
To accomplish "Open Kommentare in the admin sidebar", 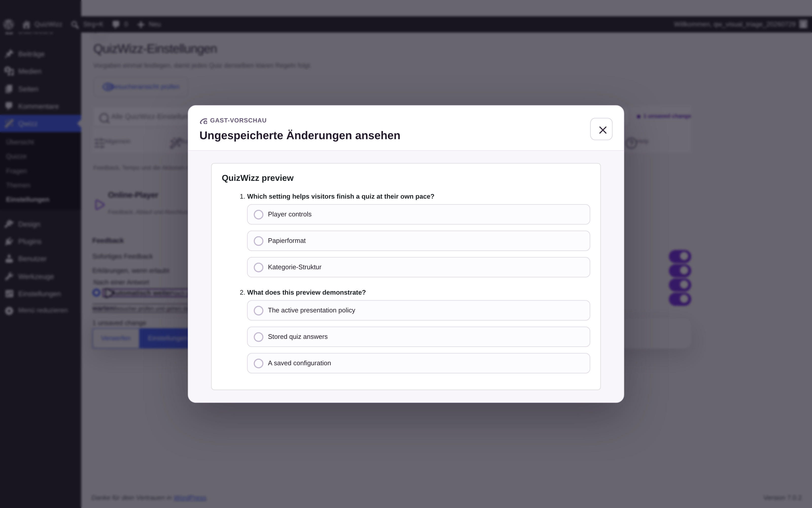I will pyautogui.click(x=40, y=106).
